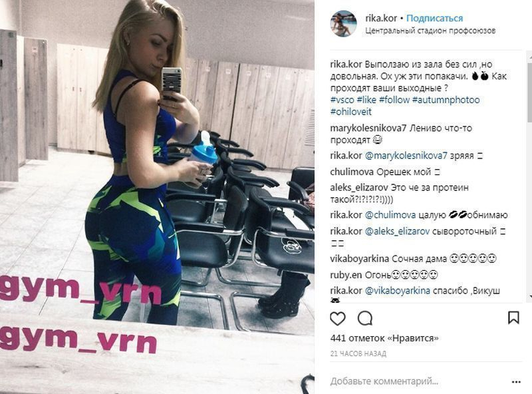Open the three-dot options menu
Screen dimensions: 532x394
point(516,382)
